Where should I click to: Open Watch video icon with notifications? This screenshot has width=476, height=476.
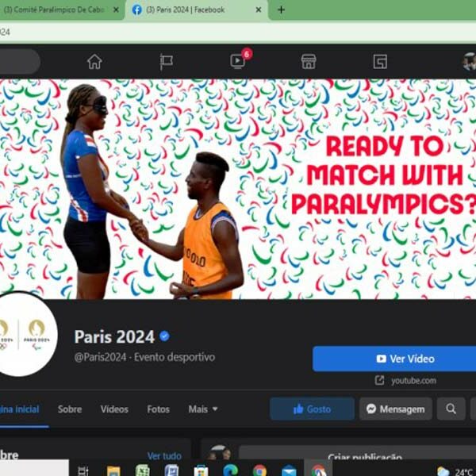pos(238,62)
